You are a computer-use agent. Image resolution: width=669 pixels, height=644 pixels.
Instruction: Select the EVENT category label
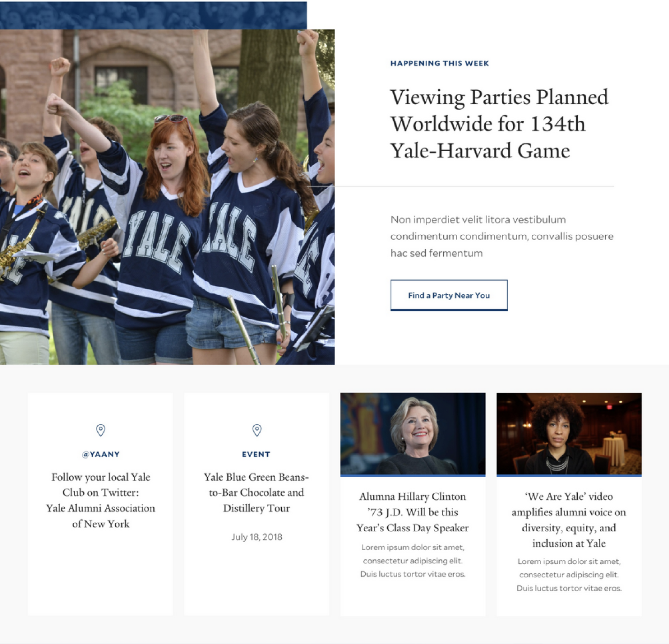(x=256, y=454)
